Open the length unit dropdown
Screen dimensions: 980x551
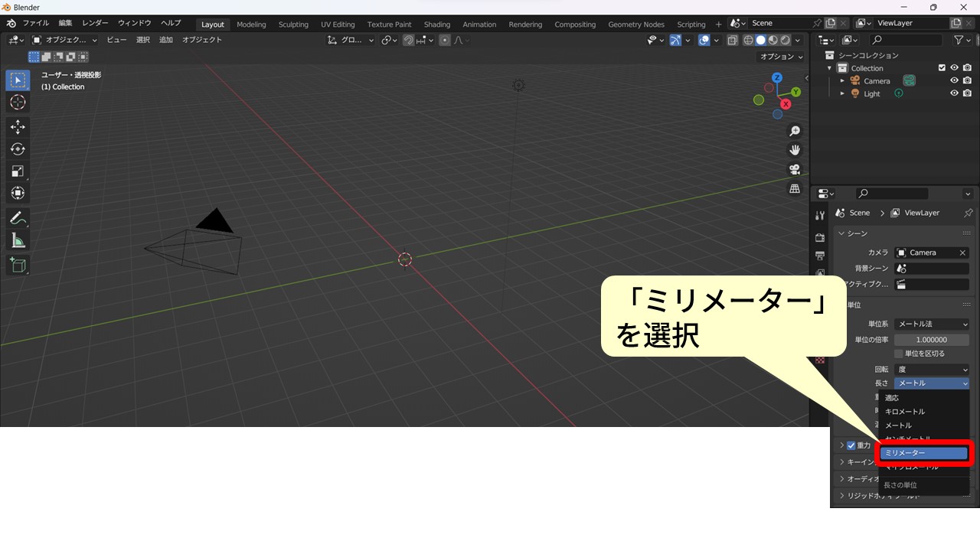point(932,383)
